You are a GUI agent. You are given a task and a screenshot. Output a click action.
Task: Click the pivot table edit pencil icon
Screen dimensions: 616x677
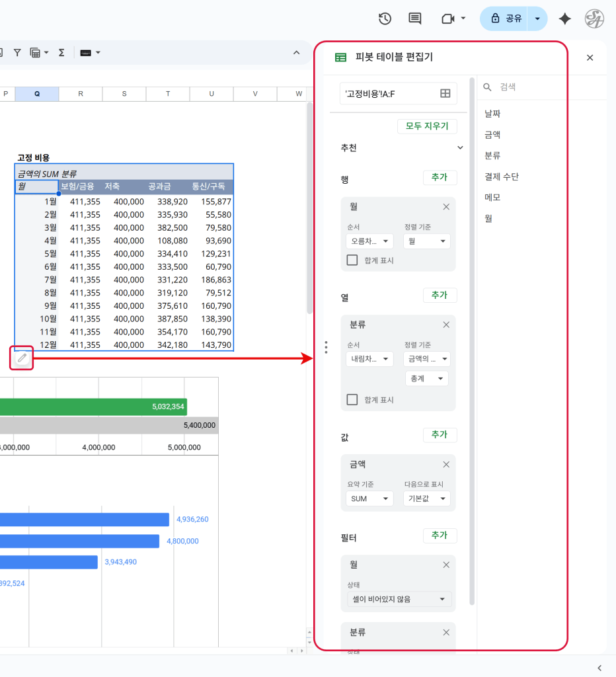[22, 358]
